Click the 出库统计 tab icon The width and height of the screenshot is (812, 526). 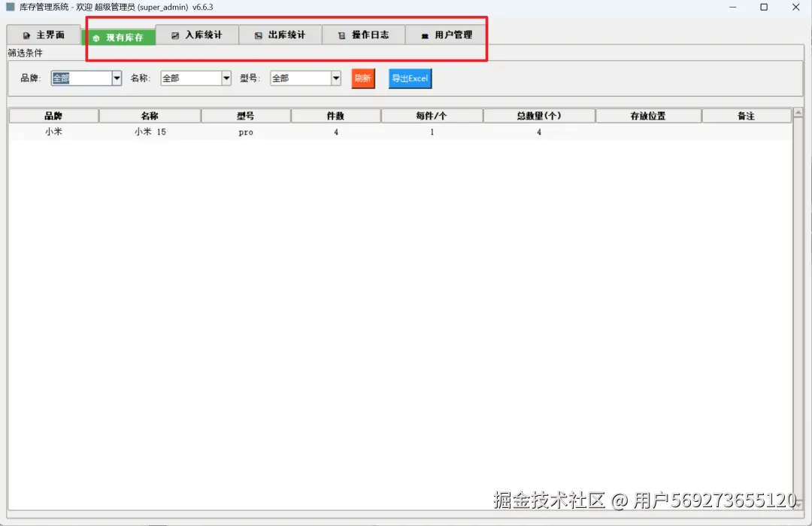pos(259,36)
